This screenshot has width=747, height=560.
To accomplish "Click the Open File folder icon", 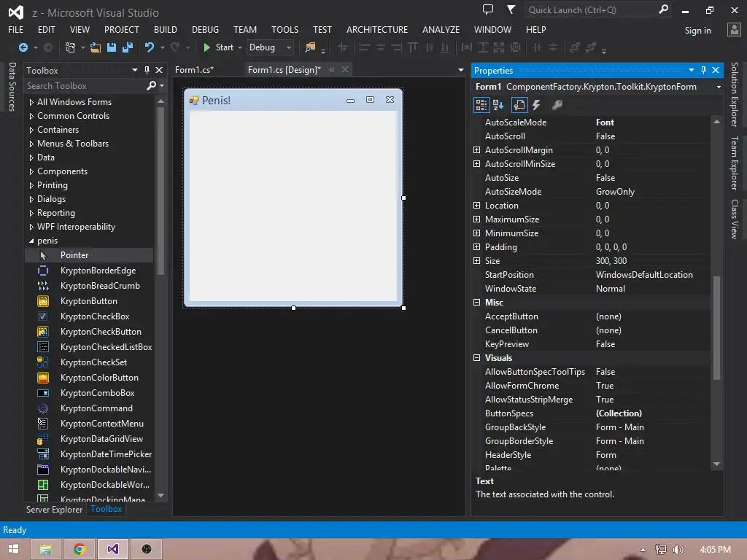I will [x=96, y=47].
